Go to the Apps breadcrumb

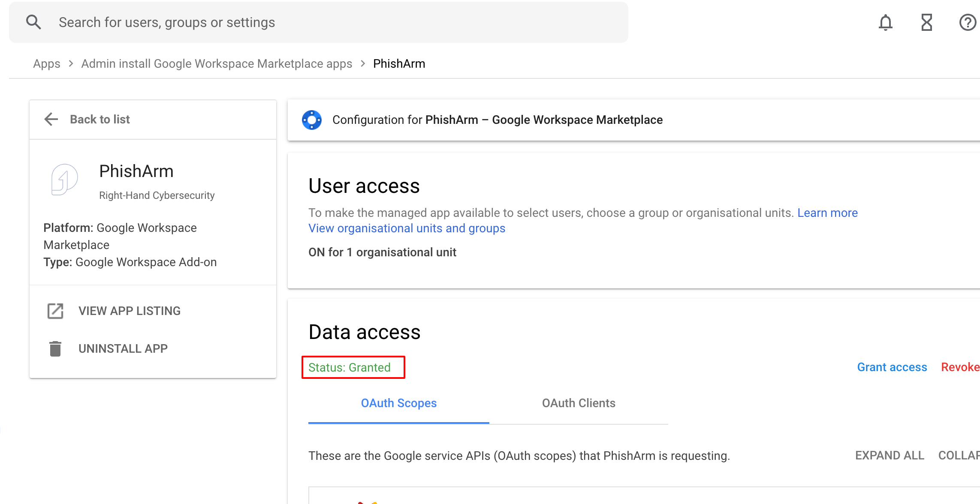(47, 64)
